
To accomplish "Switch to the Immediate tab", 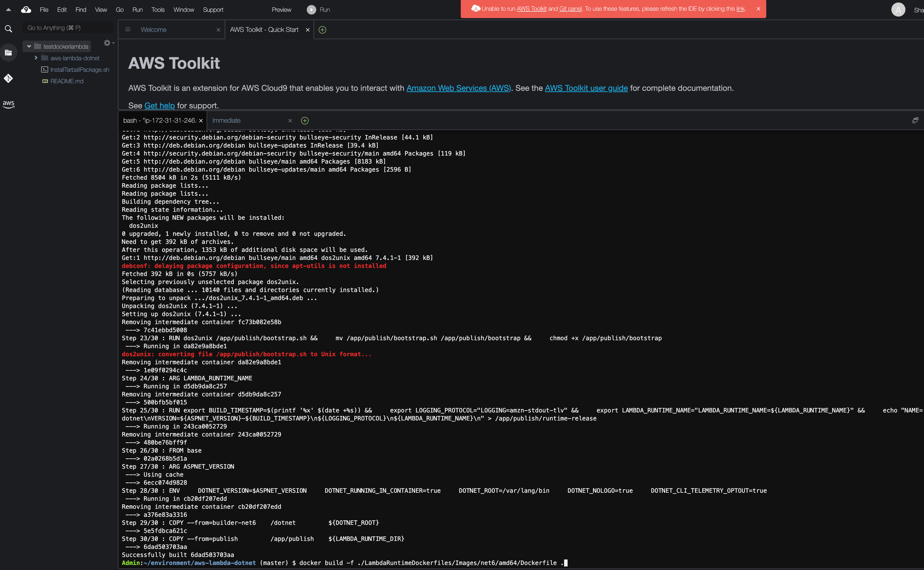I will (x=226, y=121).
